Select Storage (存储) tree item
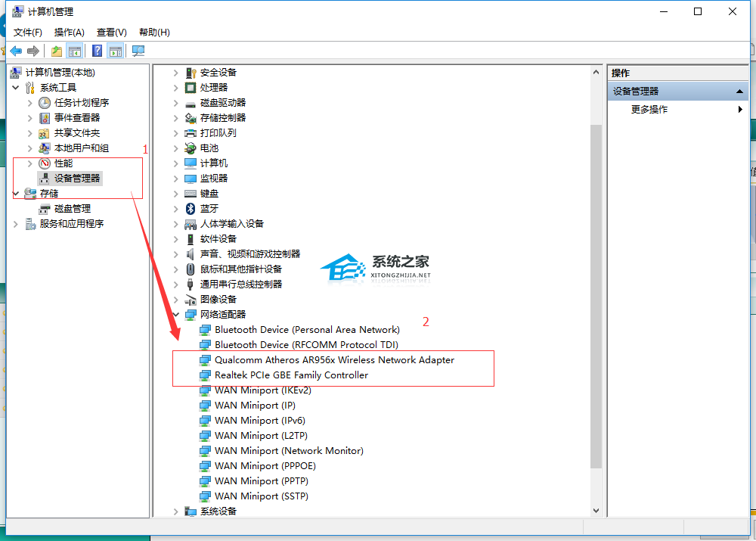Screen dimensions: 756x541 [48, 194]
